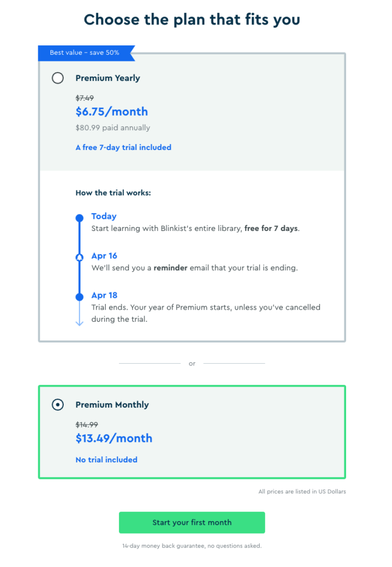
Task: Click the crossed-out $14.99 price
Action: coord(86,424)
